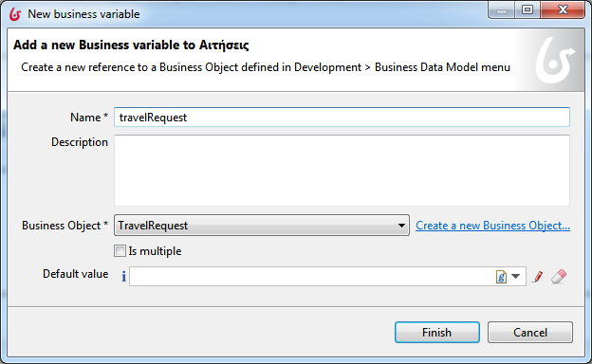The height and width of the screenshot is (364, 592).
Task: Focus the Name field containing travelRequest
Action: click(x=342, y=118)
